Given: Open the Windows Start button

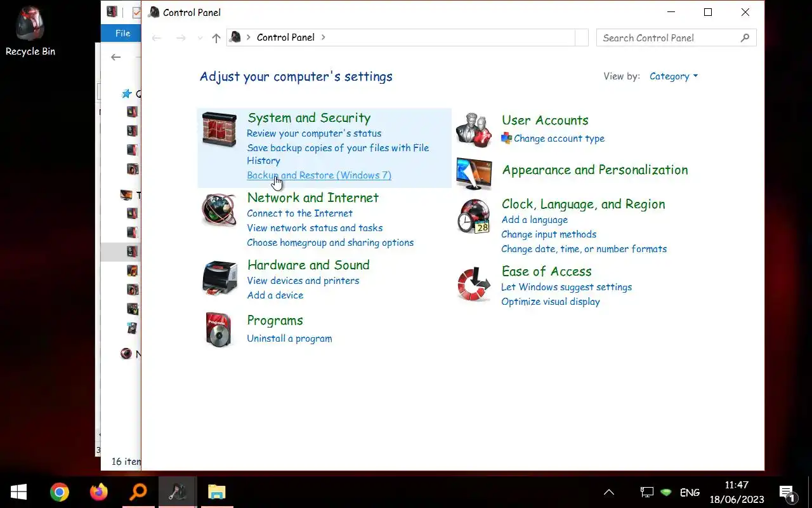Looking at the screenshot, I should click(x=18, y=492).
